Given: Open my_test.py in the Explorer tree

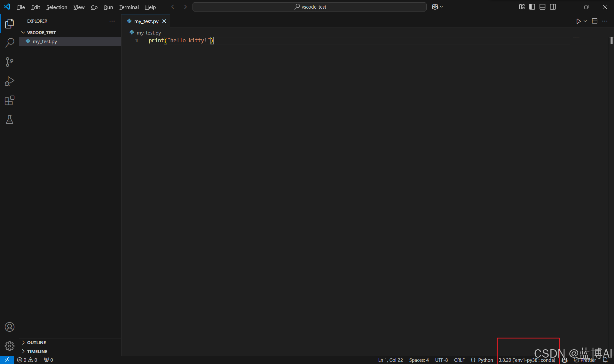Looking at the screenshot, I should coord(45,41).
